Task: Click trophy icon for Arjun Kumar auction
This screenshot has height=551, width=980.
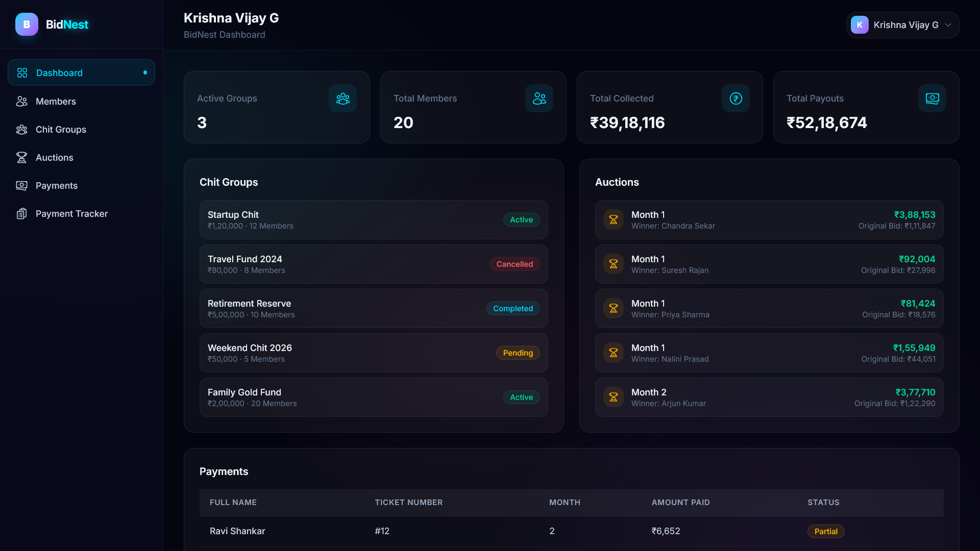Action: click(x=614, y=397)
